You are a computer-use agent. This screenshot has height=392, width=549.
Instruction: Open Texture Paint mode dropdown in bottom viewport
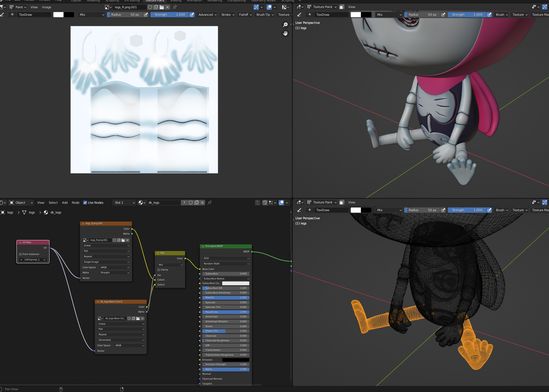tap(322, 202)
